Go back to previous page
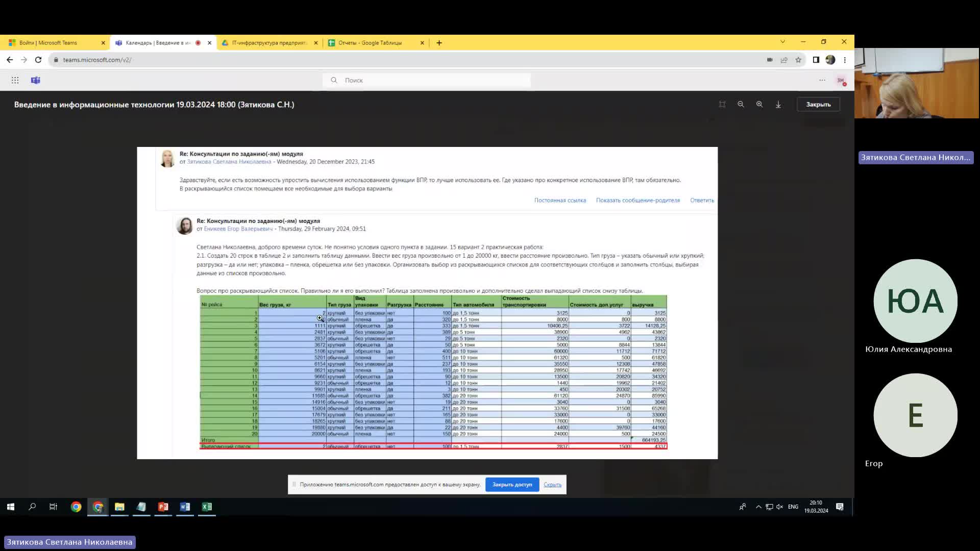 pos(10,60)
